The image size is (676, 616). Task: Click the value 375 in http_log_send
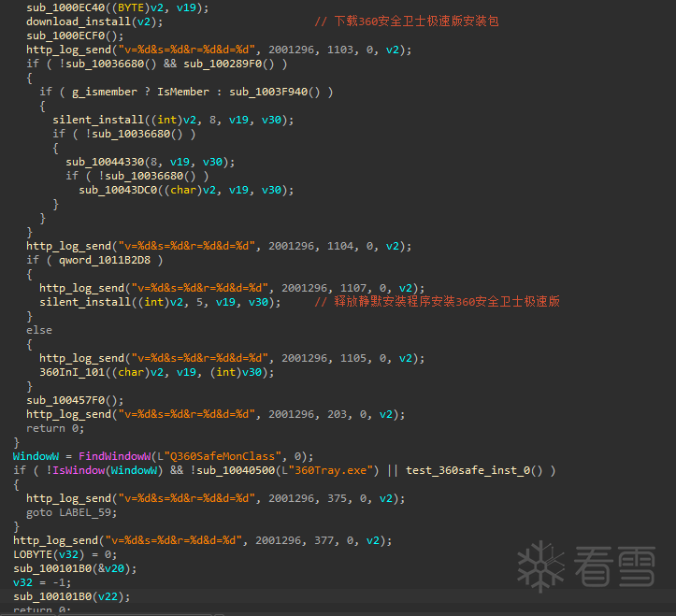338,499
